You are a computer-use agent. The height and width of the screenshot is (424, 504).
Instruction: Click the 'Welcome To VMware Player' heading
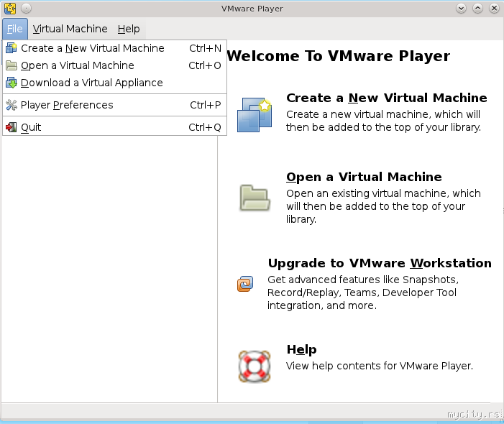[339, 56]
